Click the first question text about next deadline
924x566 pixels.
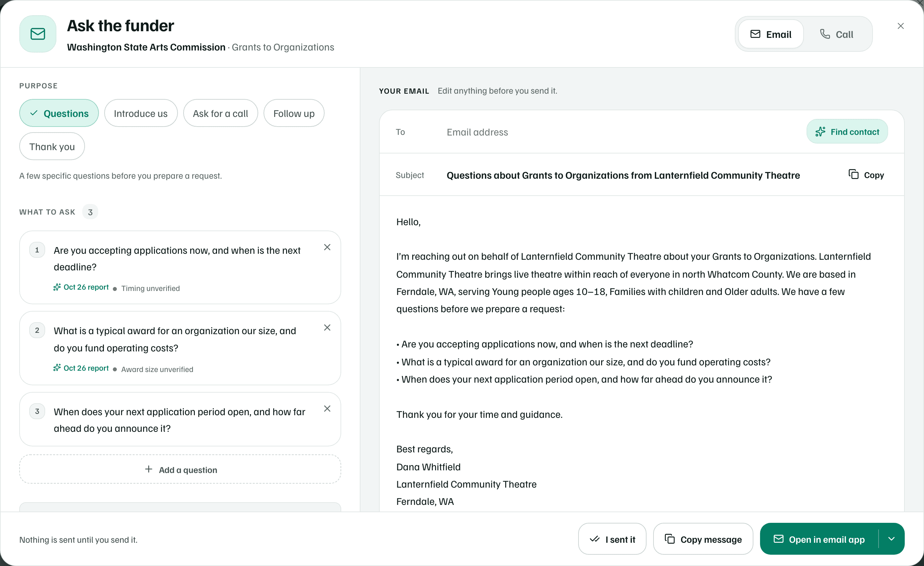pyautogui.click(x=177, y=259)
